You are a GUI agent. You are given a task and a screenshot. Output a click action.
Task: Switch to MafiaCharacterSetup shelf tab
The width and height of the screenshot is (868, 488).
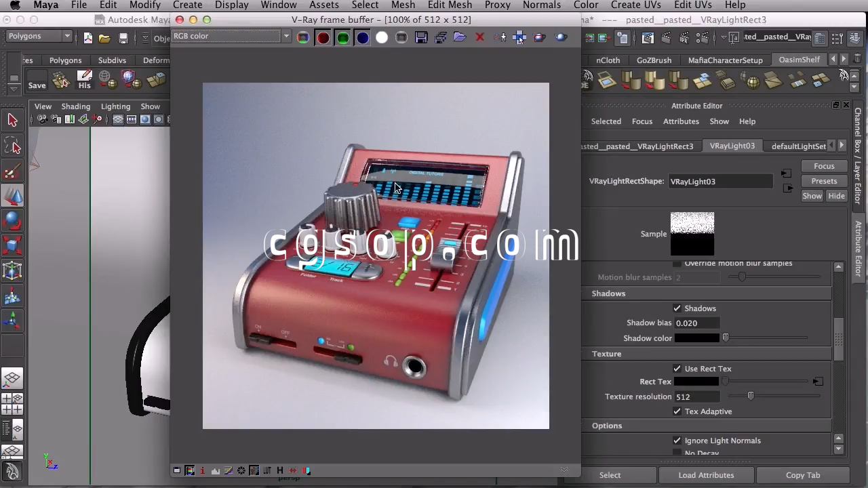coord(726,60)
